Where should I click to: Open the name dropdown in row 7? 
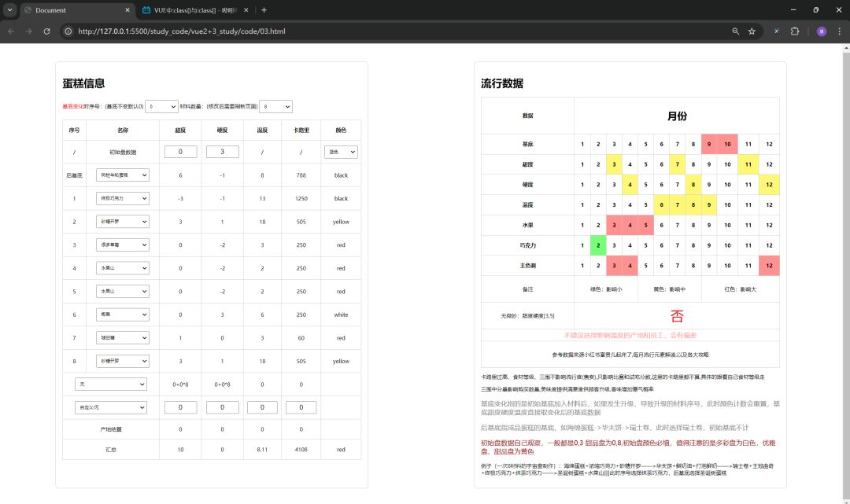(123, 338)
